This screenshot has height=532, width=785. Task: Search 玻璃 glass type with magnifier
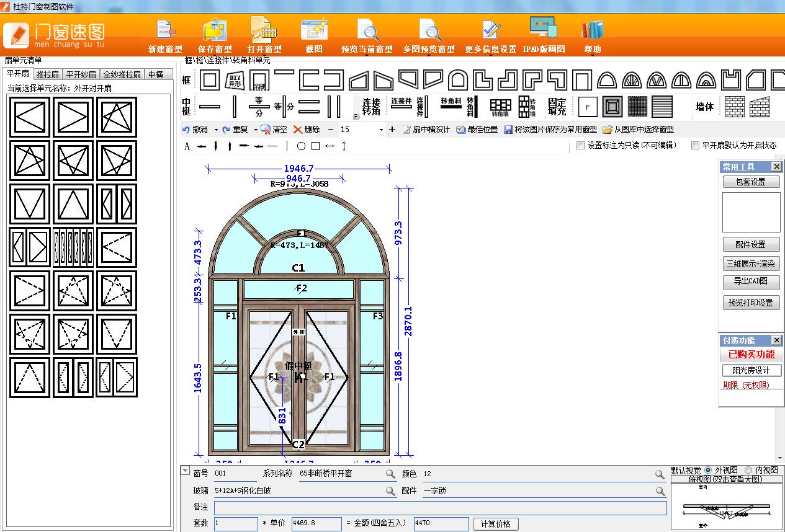click(x=390, y=491)
